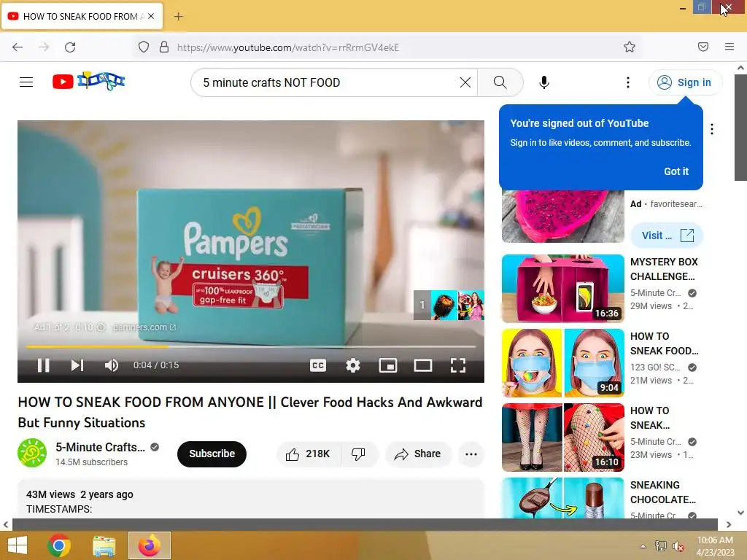747x560 pixels.
Task: Switch to theater mode
Action: [423, 365]
